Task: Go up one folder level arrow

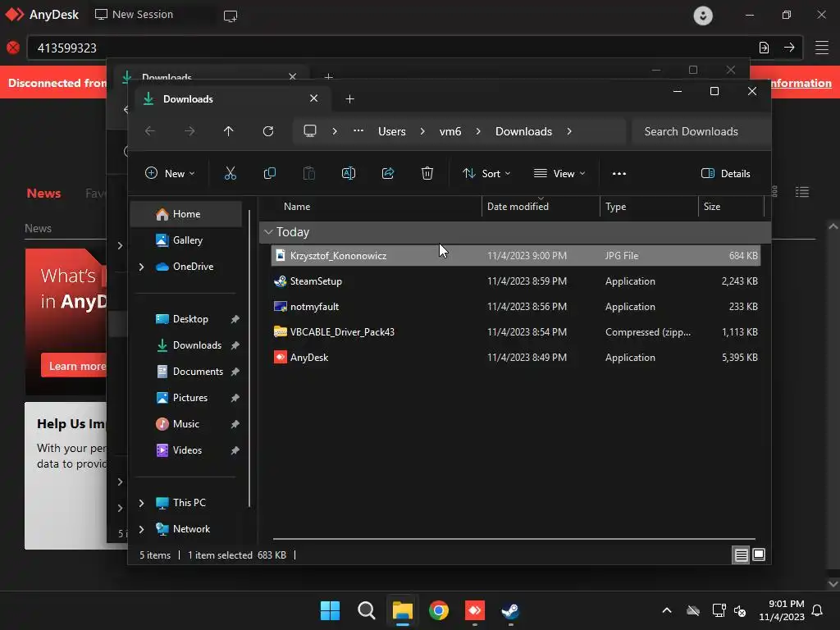Action: coord(229,131)
